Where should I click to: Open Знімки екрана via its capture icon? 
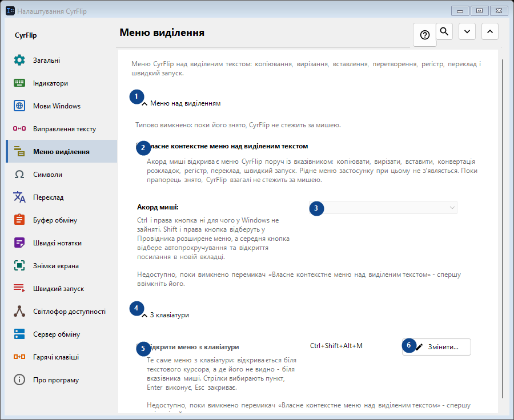tap(19, 266)
